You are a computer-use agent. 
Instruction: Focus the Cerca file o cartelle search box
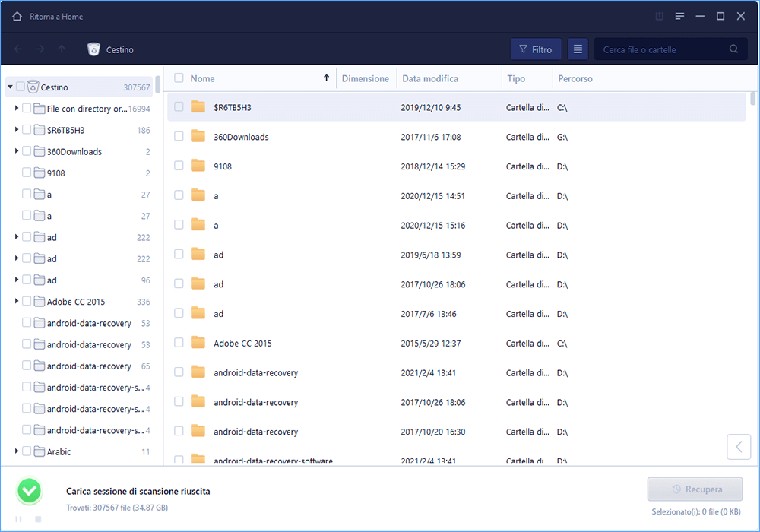pos(670,49)
